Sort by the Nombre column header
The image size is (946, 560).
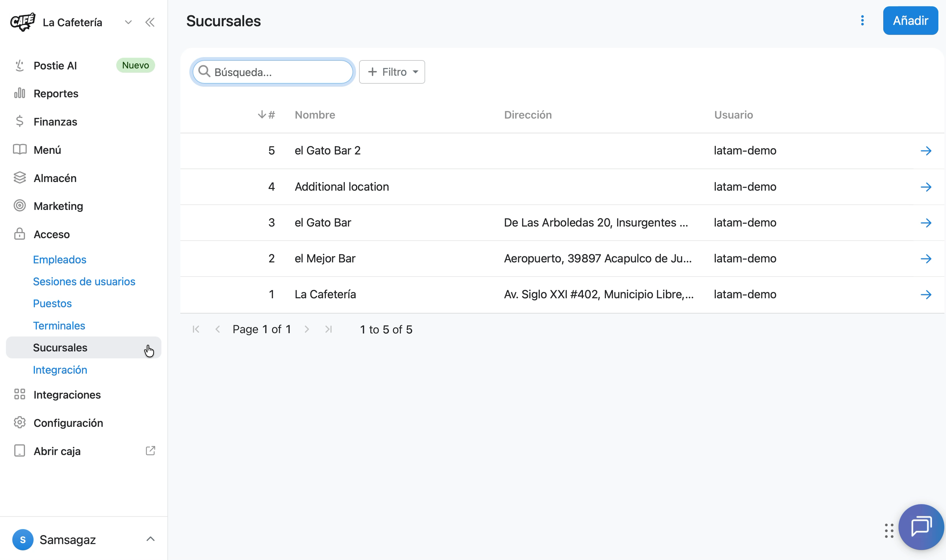(315, 115)
